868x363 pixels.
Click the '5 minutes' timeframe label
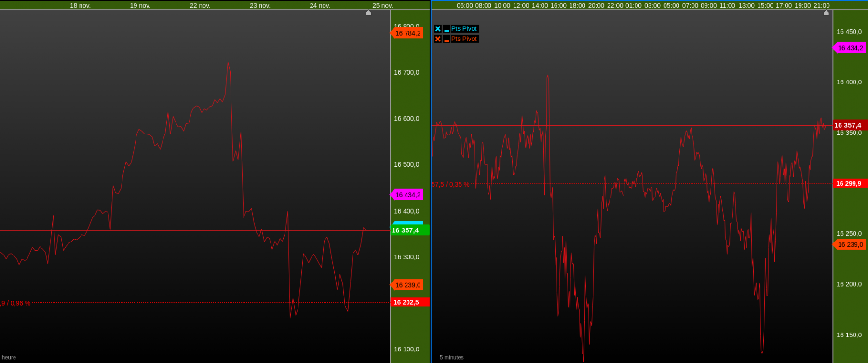(451, 358)
